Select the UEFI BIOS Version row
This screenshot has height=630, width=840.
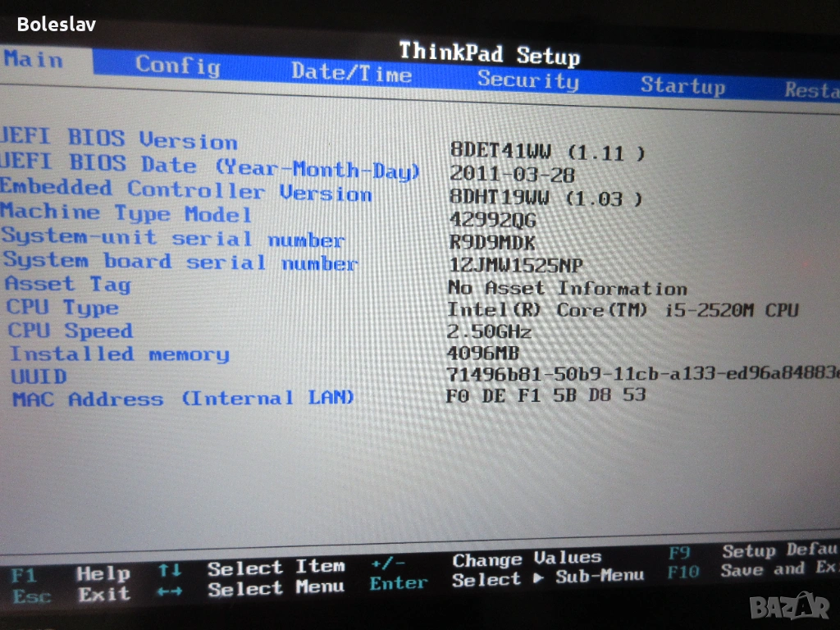tap(119, 139)
